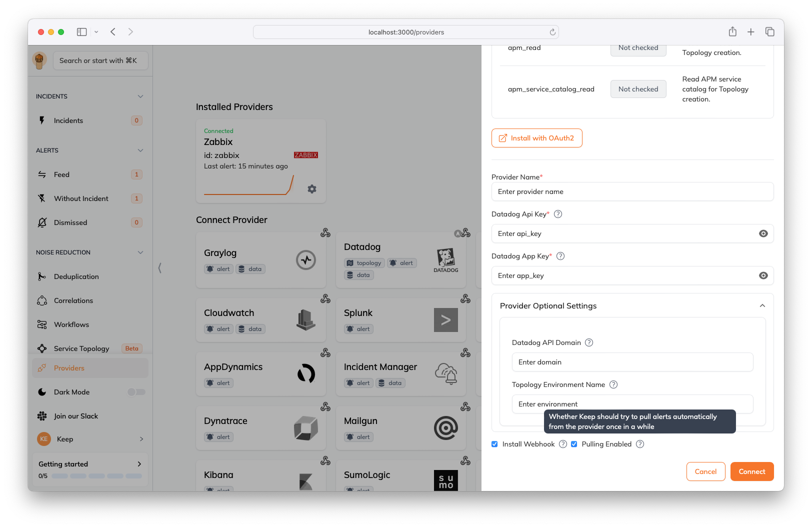Click the user avatar in sidebar top

39,60
